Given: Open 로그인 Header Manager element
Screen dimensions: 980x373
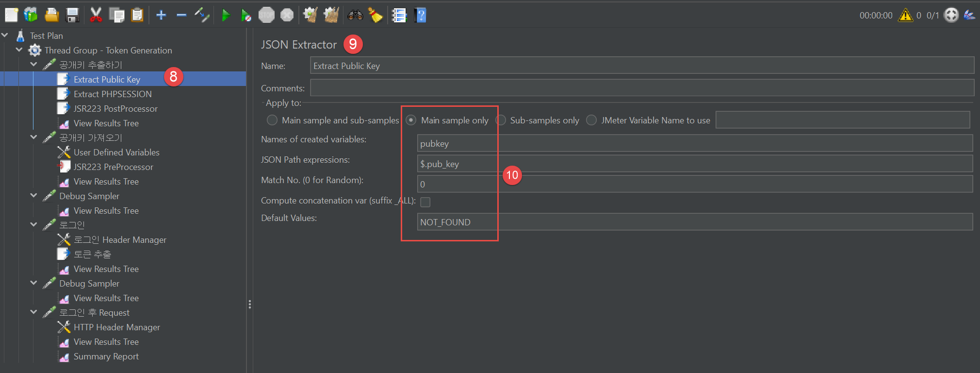Looking at the screenshot, I should click(120, 239).
